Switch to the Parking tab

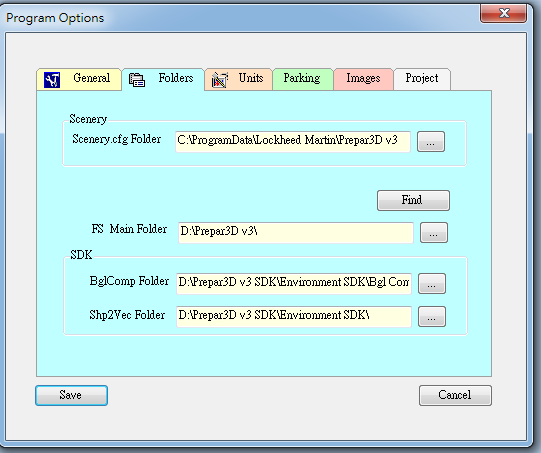[303, 79]
